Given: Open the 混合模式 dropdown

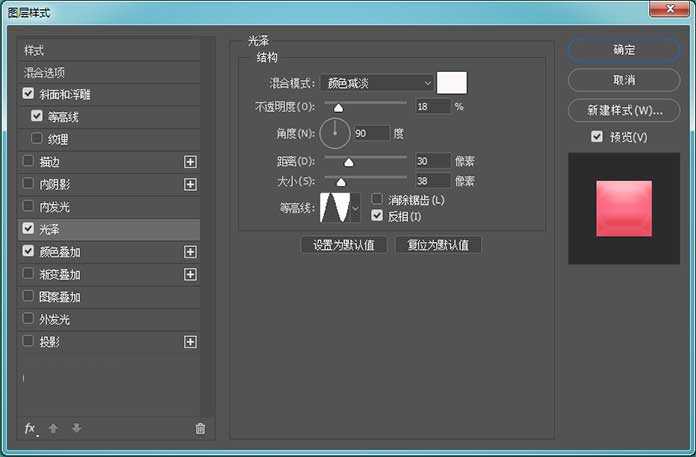Looking at the screenshot, I should (378, 82).
